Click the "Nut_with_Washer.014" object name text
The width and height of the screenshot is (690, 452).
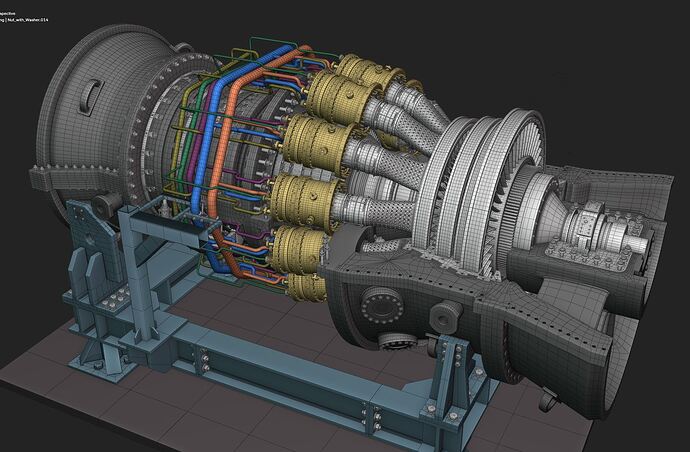(x=27, y=20)
